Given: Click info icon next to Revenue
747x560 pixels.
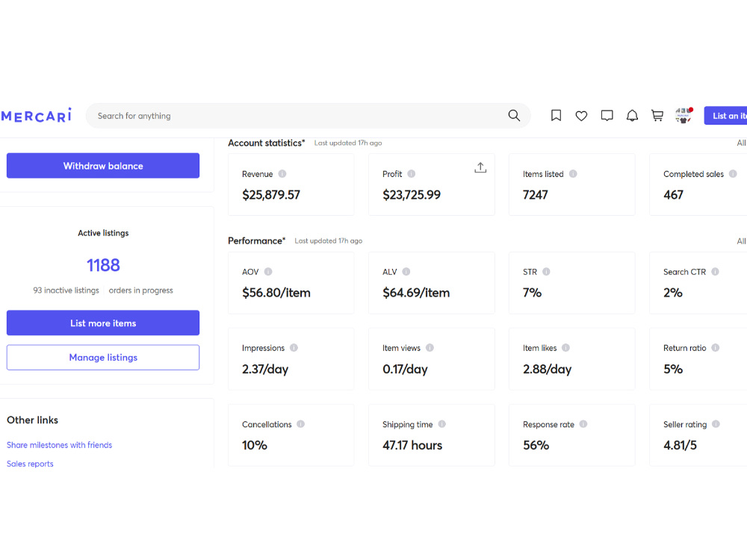Looking at the screenshot, I should tap(282, 174).
